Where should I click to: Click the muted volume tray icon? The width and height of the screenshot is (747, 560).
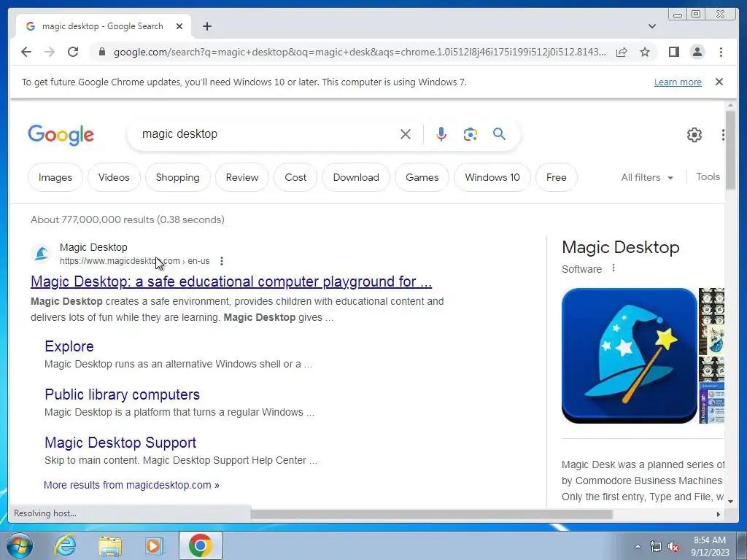(x=673, y=547)
